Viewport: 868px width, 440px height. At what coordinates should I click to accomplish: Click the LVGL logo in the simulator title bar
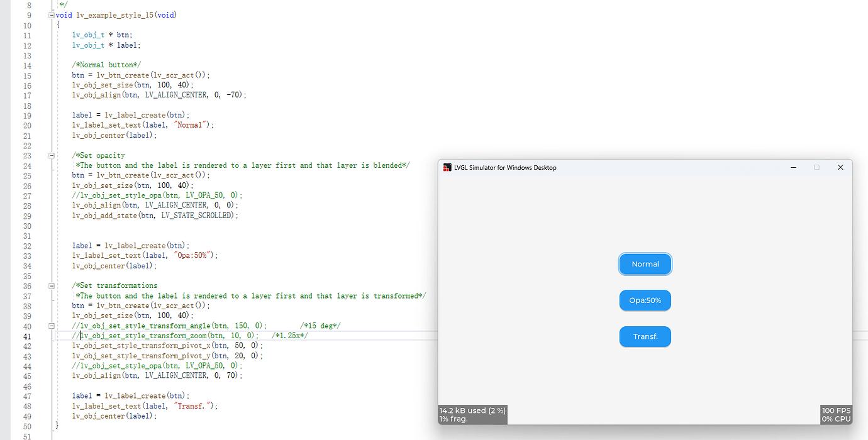tap(447, 167)
